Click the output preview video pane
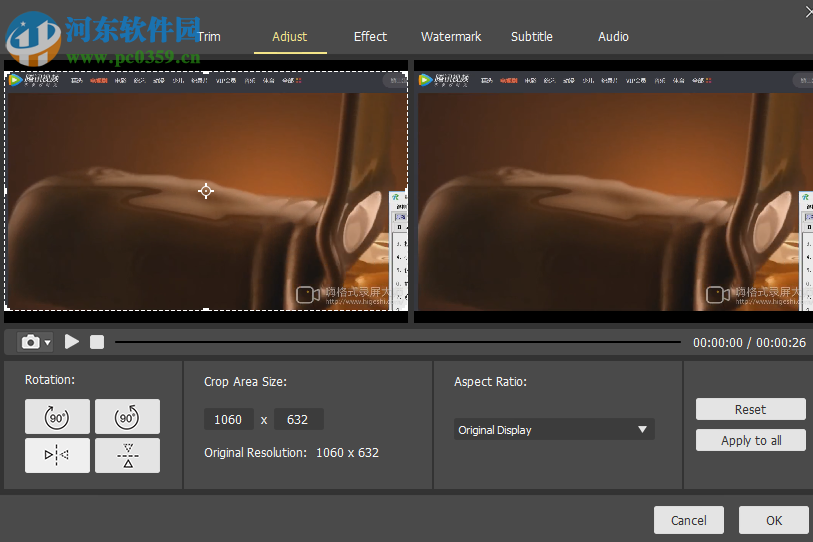The width and height of the screenshot is (813, 542). click(x=613, y=191)
